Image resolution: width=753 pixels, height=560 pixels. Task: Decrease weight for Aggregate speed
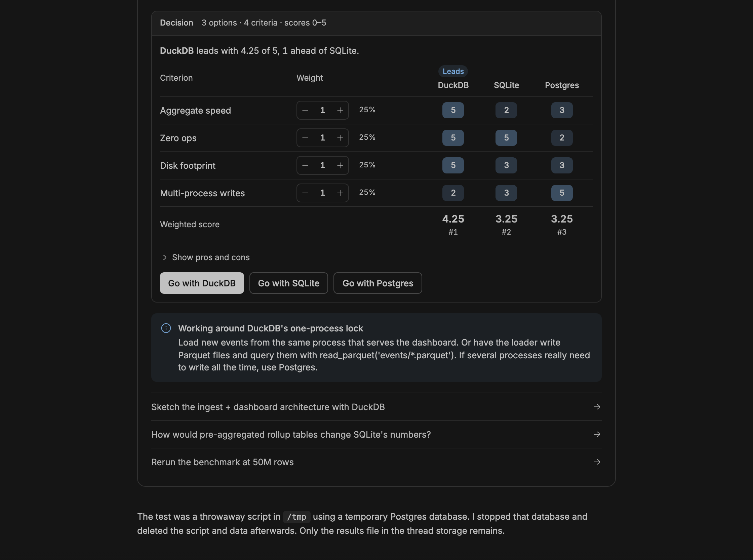305,110
